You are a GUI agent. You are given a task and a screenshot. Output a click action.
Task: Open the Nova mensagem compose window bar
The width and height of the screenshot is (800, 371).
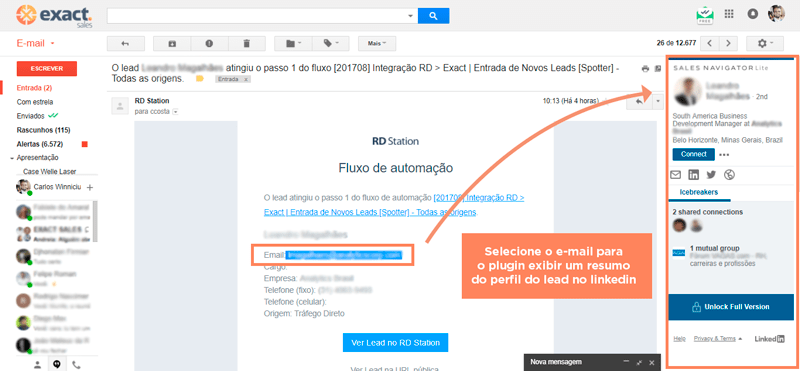click(x=592, y=362)
